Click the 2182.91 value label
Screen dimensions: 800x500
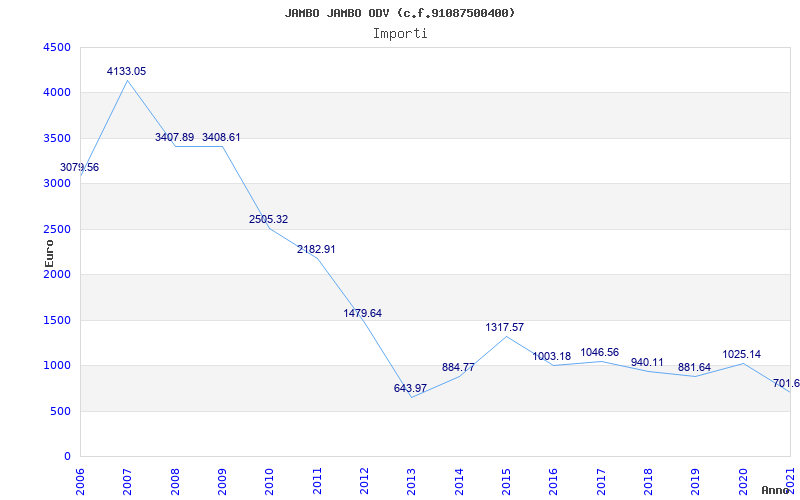(316, 249)
